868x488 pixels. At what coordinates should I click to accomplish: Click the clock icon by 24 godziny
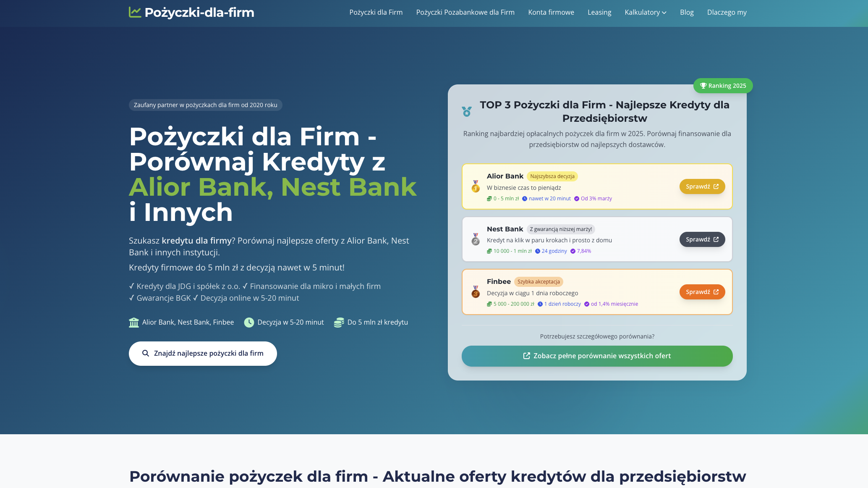(538, 251)
